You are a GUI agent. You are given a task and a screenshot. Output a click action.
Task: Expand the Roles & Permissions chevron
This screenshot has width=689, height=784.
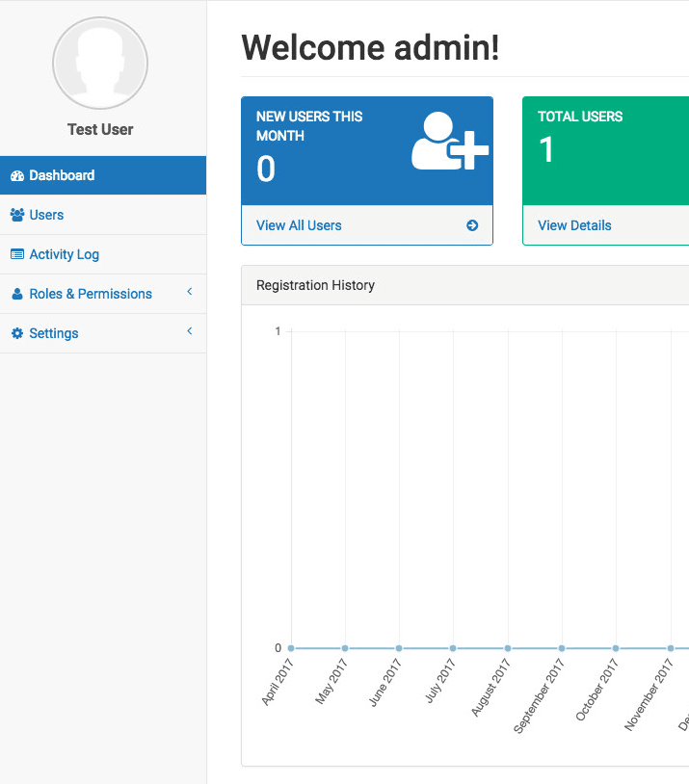pyautogui.click(x=190, y=292)
